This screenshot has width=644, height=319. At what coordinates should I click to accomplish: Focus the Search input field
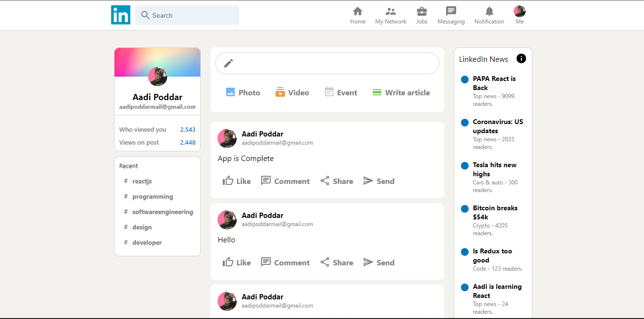(x=187, y=15)
